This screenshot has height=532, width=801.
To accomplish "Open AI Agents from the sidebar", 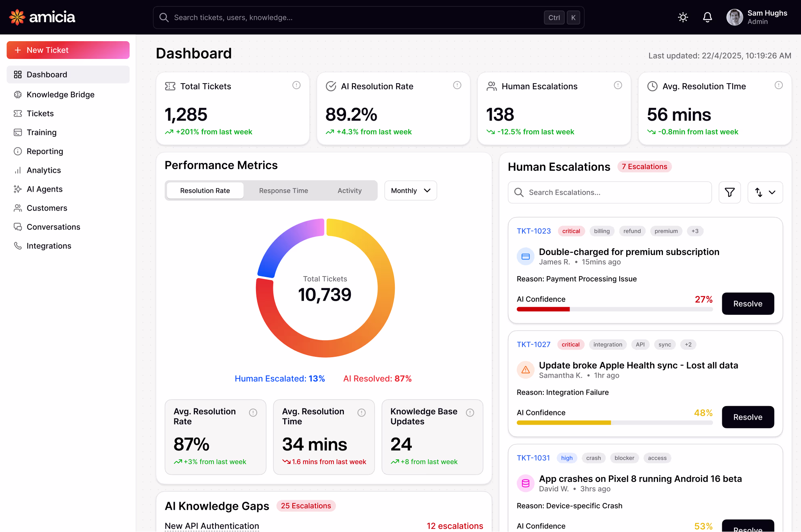I will [44, 189].
